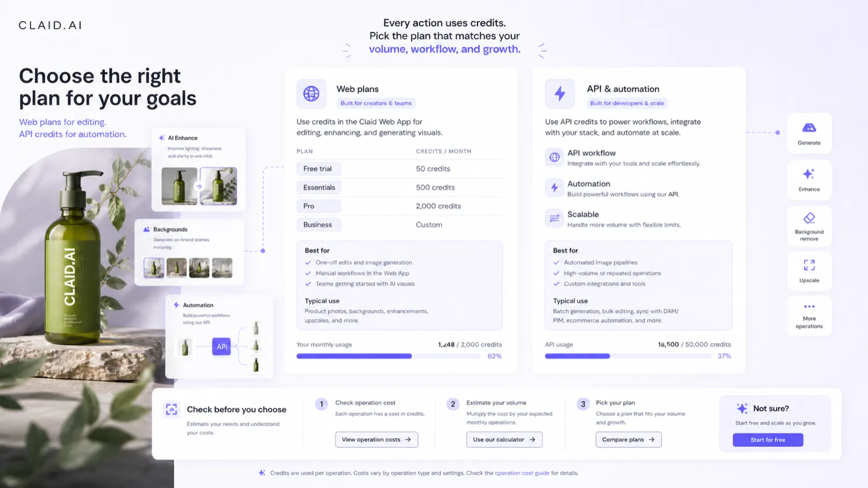868x488 pixels.
Task: Click the Scalable arrows icon
Action: tap(554, 218)
